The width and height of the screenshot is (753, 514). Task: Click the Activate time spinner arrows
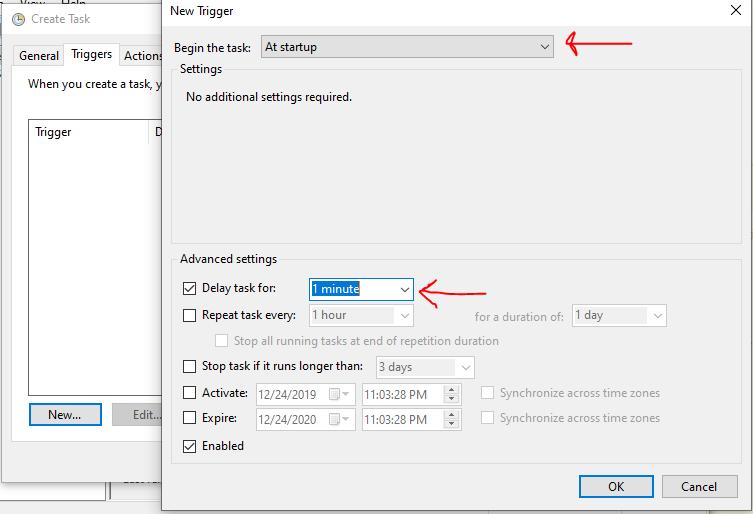[453, 394]
